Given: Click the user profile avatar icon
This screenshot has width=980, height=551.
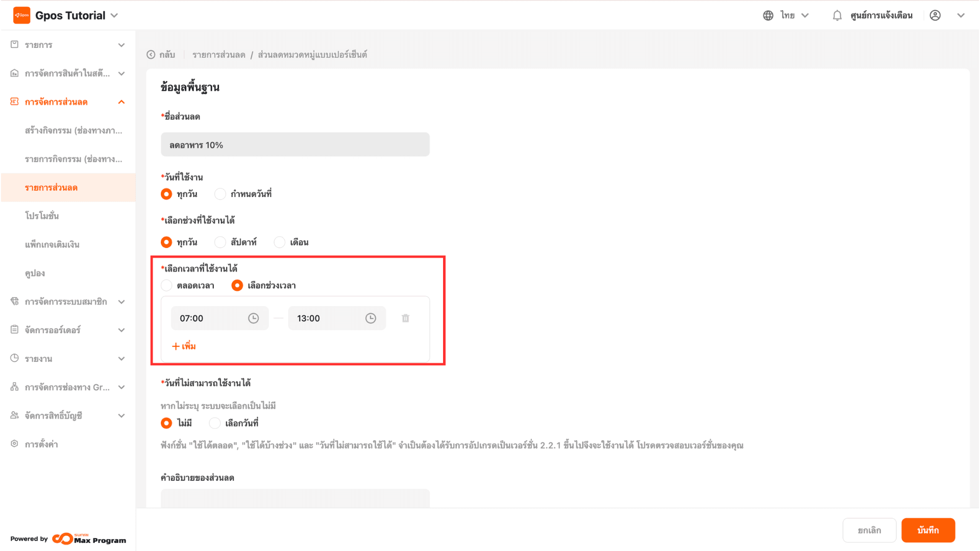Looking at the screenshot, I should pyautogui.click(x=935, y=15).
